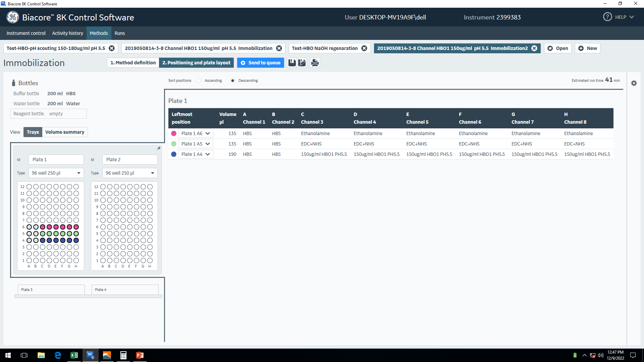Image resolution: width=644 pixels, height=362 pixels.
Task: Open the Runs tab
Action: [x=119, y=33]
